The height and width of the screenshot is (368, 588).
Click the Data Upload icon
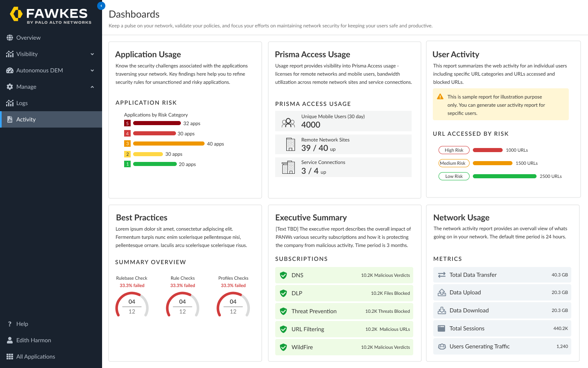442,292
